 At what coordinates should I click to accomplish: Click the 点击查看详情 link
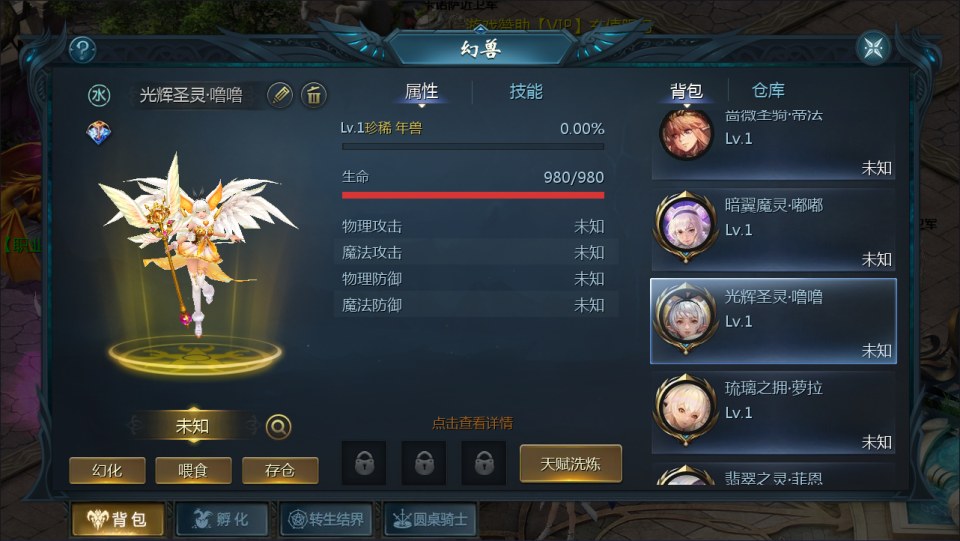click(x=472, y=423)
